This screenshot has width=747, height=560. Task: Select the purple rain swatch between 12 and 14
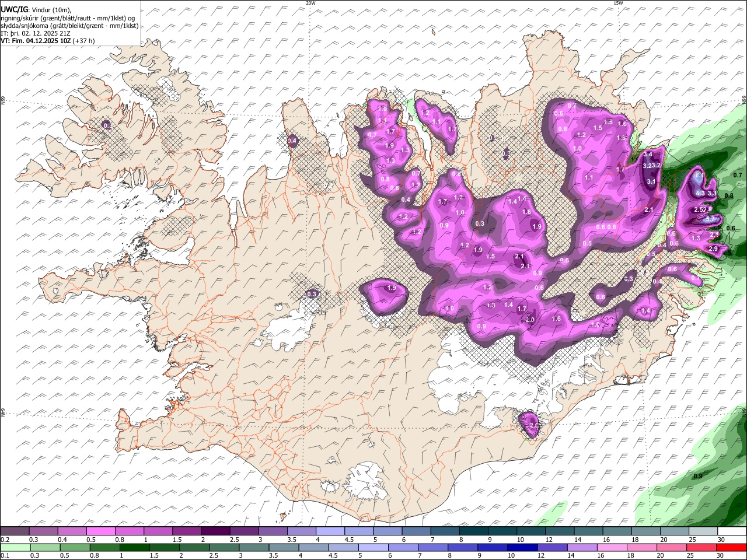(x=551, y=548)
